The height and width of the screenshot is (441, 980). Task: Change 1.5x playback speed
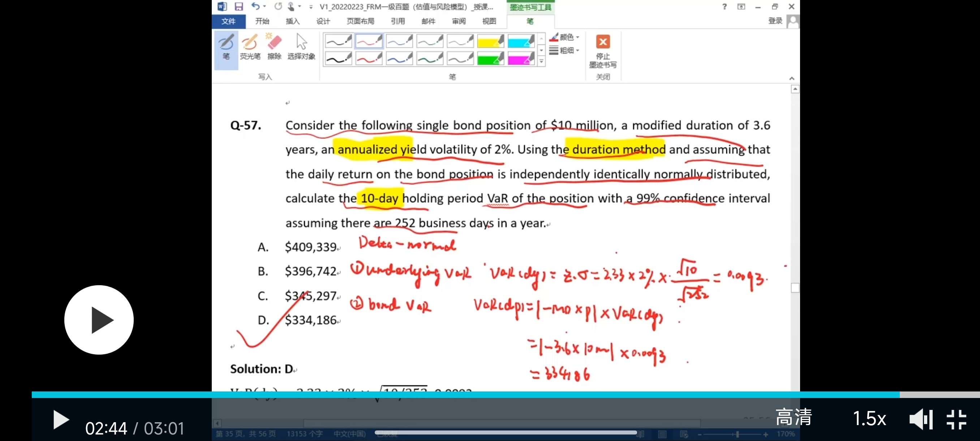tap(869, 419)
